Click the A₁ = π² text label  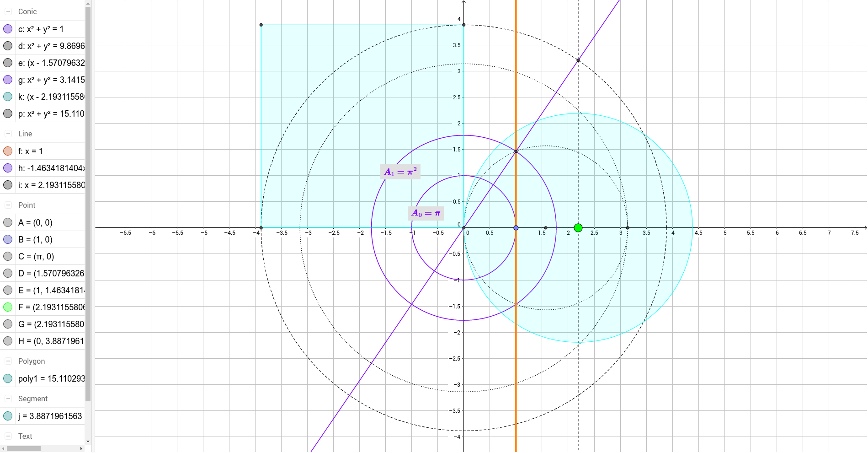coord(400,172)
